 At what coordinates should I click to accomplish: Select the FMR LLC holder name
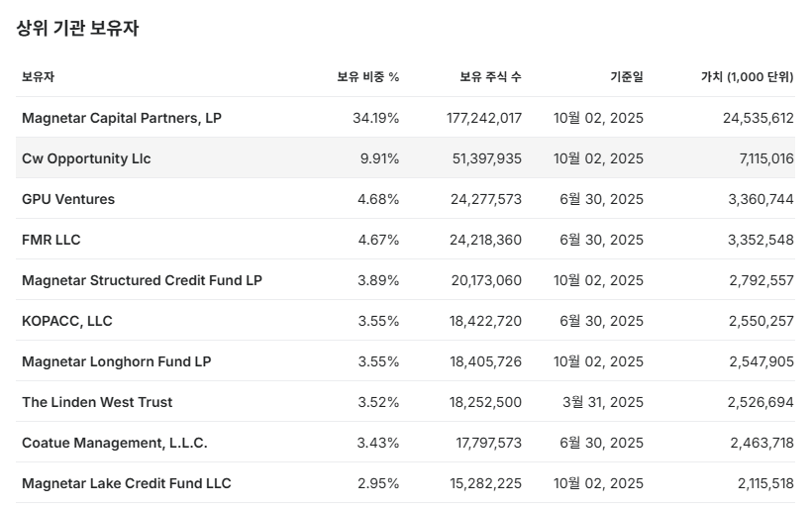[51, 240]
